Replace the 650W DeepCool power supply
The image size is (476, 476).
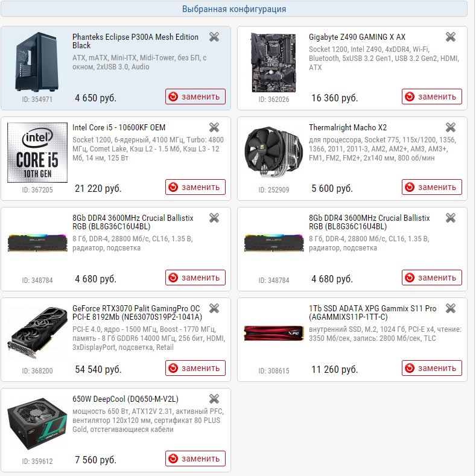click(x=195, y=459)
